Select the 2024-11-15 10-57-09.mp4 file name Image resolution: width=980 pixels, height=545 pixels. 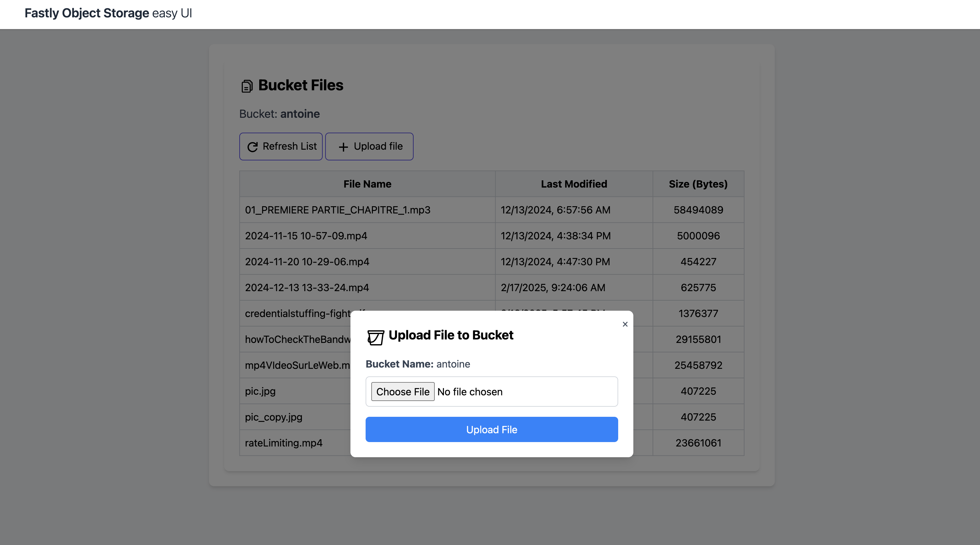[x=306, y=236]
